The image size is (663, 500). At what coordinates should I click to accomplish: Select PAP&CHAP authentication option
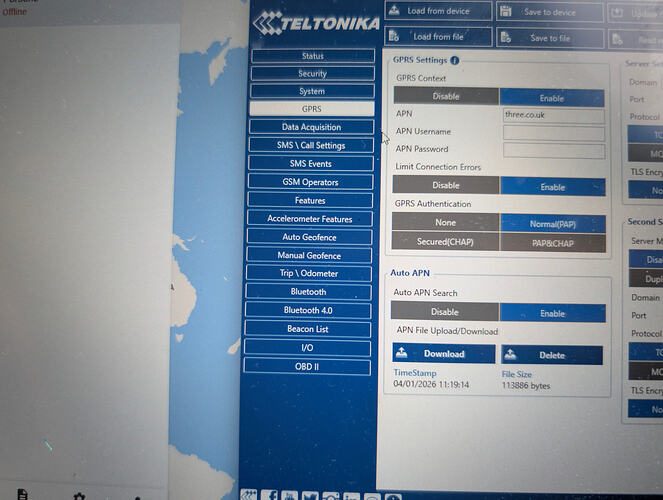point(552,242)
